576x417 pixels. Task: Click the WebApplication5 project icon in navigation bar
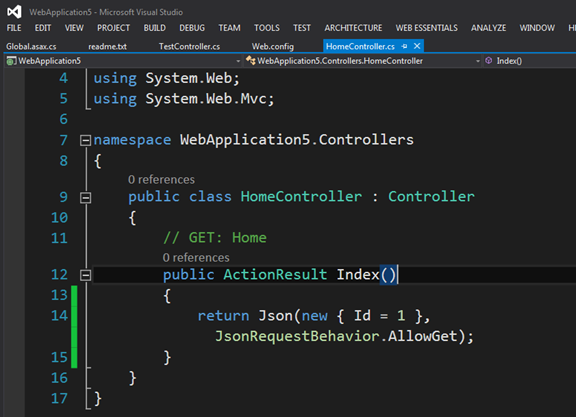click(11, 61)
